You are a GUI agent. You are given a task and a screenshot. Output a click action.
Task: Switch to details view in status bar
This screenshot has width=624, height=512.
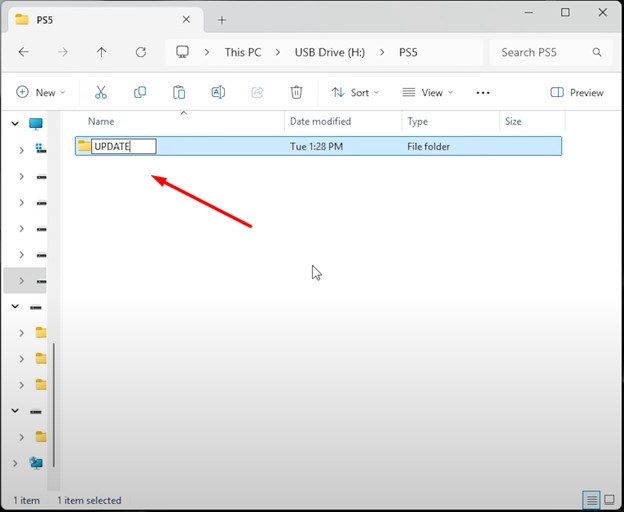592,500
